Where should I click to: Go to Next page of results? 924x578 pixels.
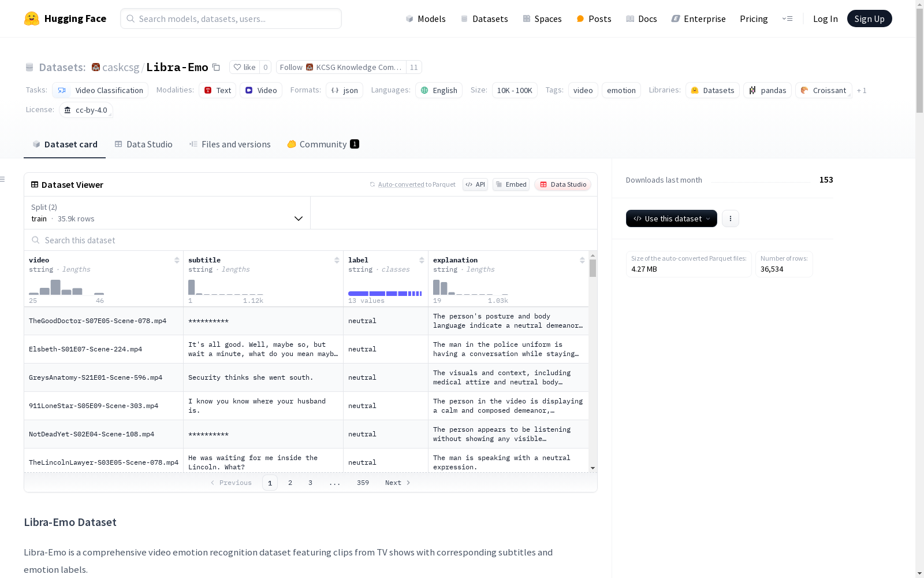pyautogui.click(x=398, y=483)
